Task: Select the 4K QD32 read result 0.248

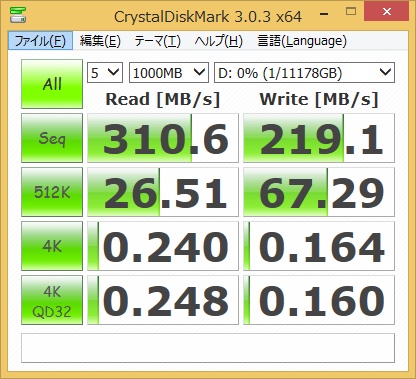Action: tap(163, 300)
